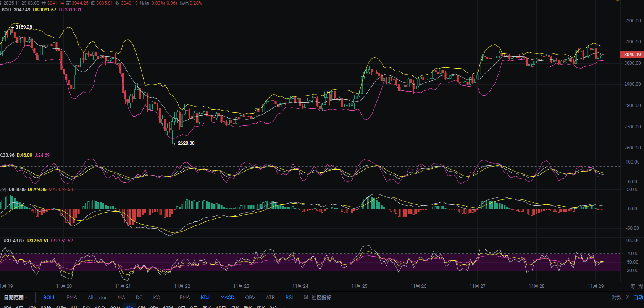
Task: Open the 社区指标 community indicators editor icon
Action: (306, 297)
